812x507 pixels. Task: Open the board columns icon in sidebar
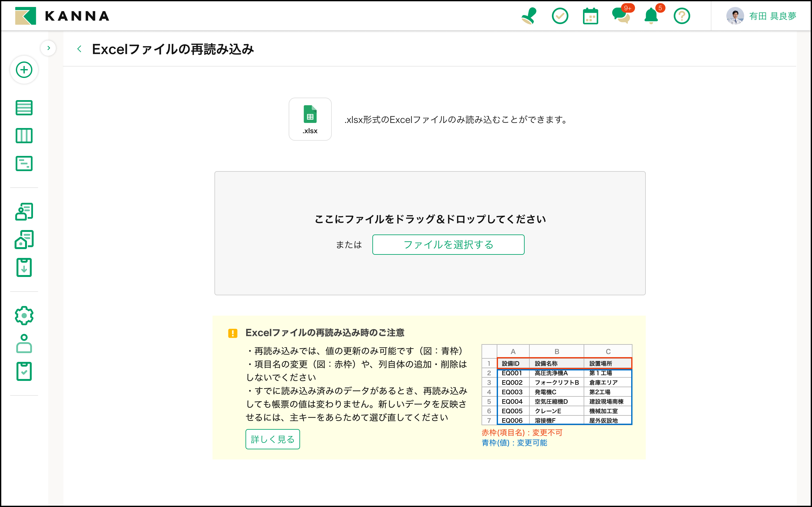tap(24, 136)
